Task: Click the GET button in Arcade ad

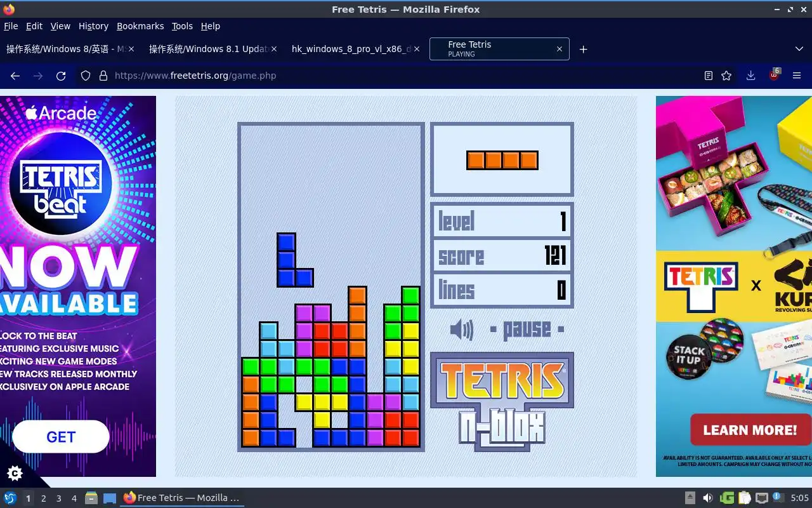Action: coord(61,437)
